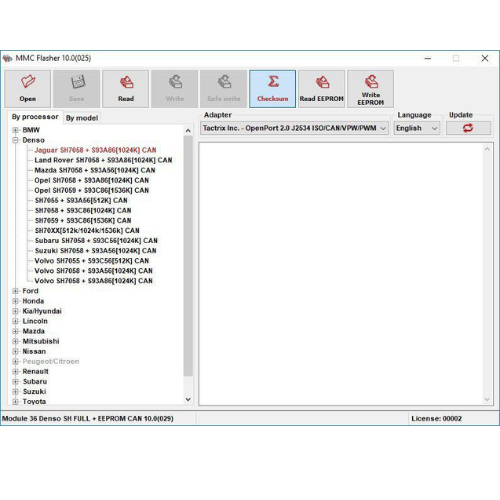500x500 pixels.
Task: Click tree panel scrollbar up arrow
Action: (188, 131)
